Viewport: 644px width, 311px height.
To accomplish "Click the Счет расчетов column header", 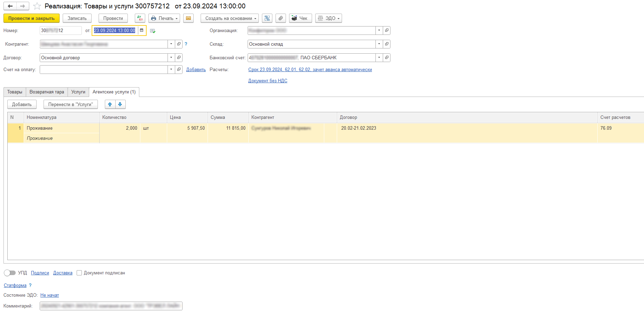I will click(x=621, y=117).
